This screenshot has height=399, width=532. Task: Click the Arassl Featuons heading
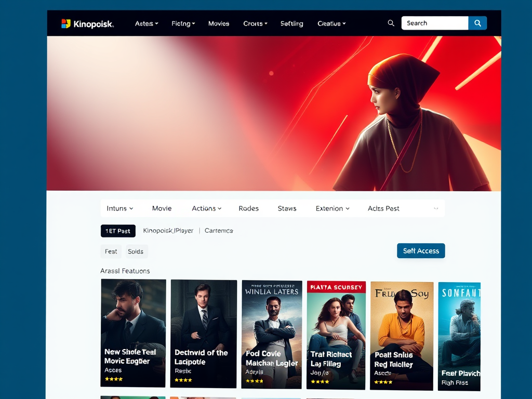[125, 271]
